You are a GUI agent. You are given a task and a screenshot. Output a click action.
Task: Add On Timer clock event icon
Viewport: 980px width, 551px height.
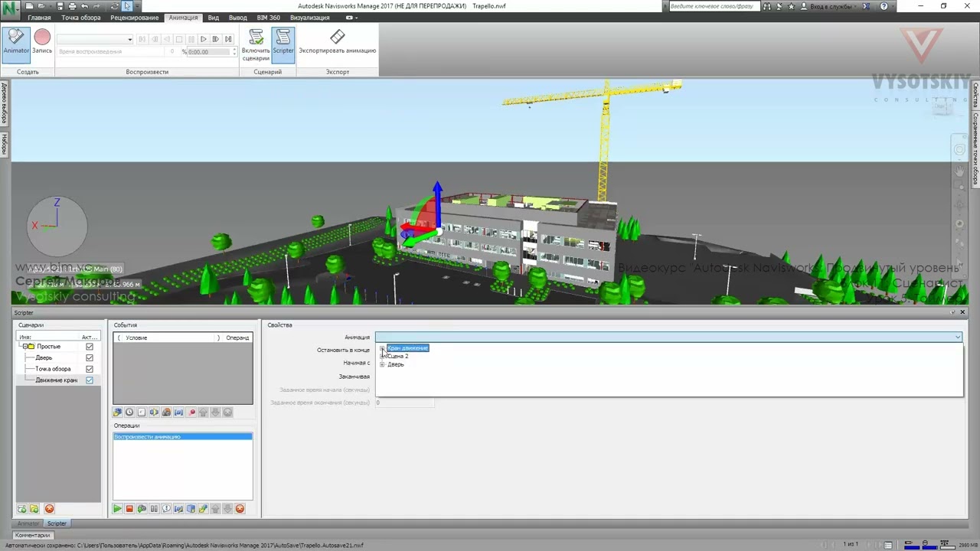pos(129,412)
